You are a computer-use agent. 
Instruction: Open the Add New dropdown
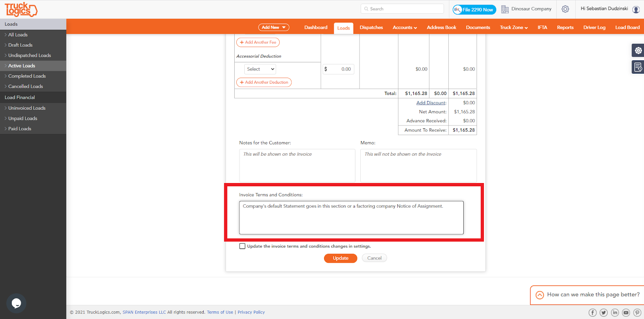(274, 27)
